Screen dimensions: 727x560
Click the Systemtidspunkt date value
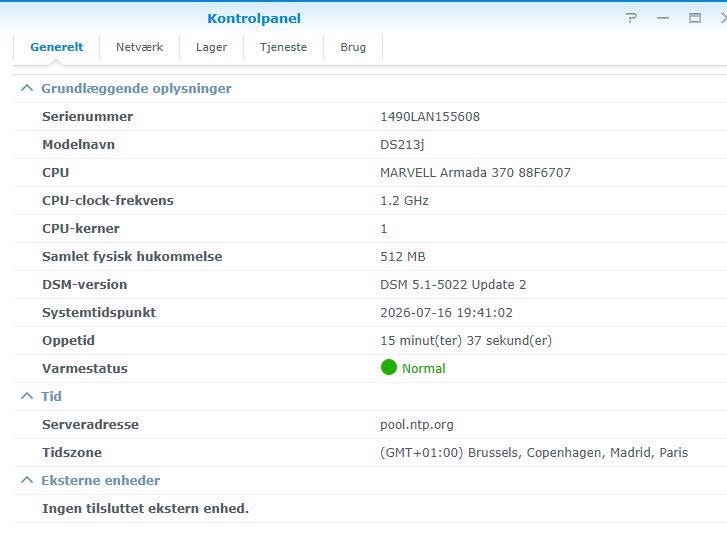click(446, 313)
